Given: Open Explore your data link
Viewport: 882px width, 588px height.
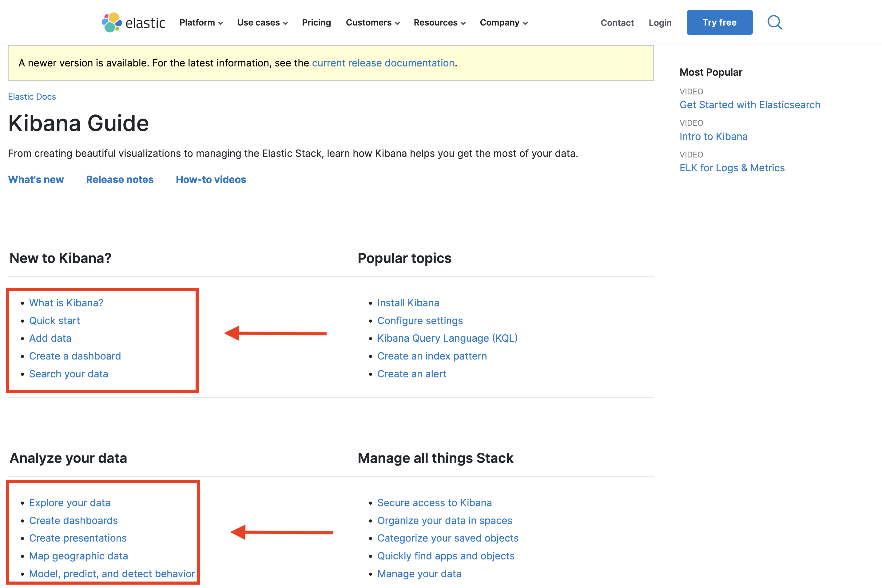Looking at the screenshot, I should [x=70, y=503].
